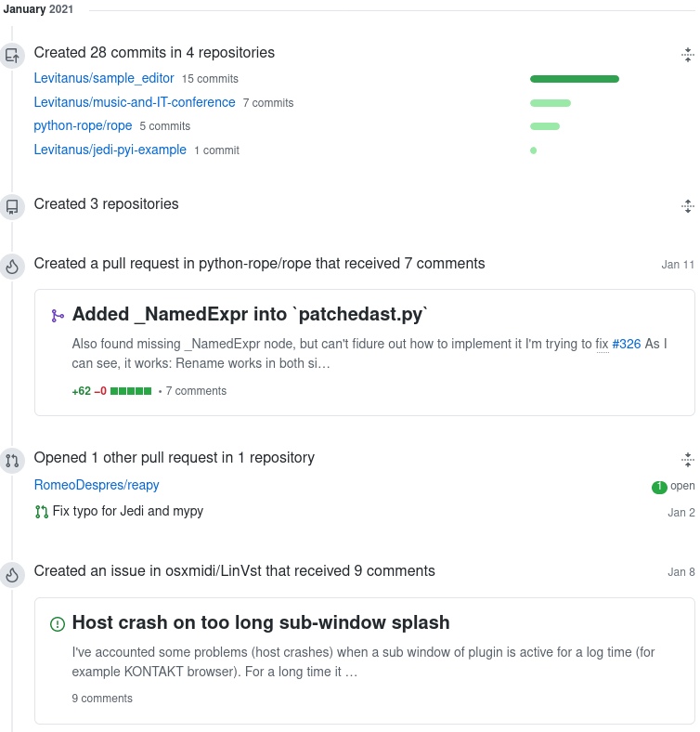The width and height of the screenshot is (700, 732).
Task: Click the pull request timeline icon
Action: 12,460
